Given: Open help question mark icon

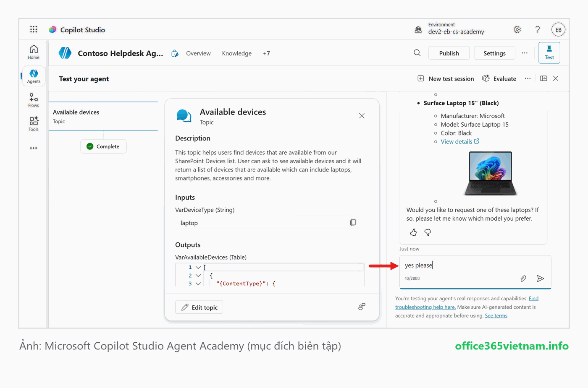Looking at the screenshot, I should pyautogui.click(x=538, y=29).
